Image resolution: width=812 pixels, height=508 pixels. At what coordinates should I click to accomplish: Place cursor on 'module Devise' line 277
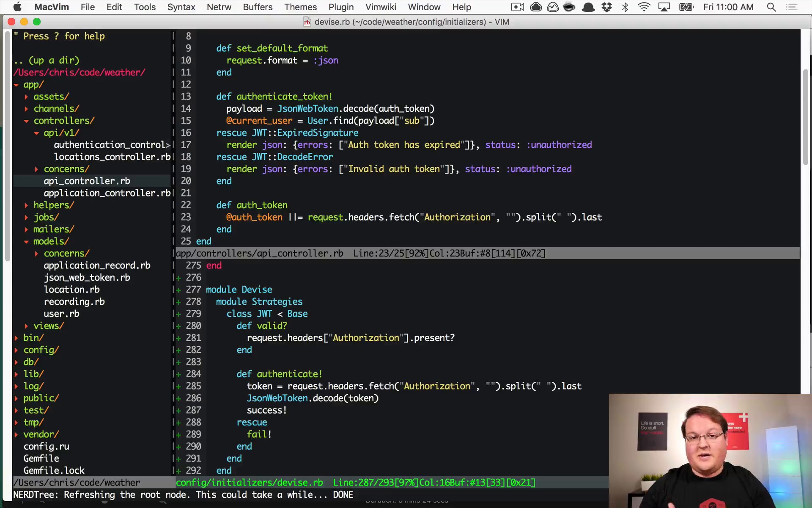click(239, 290)
